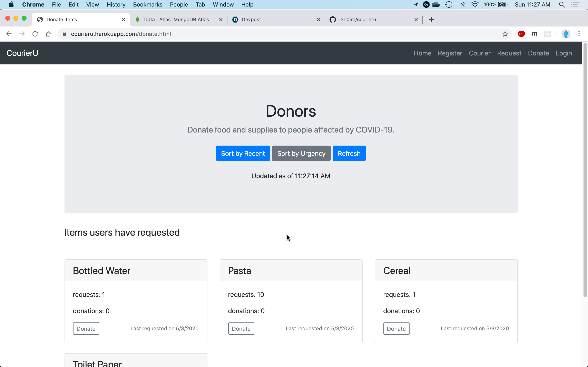Open the Chrome three-dot menu

(x=579, y=34)
